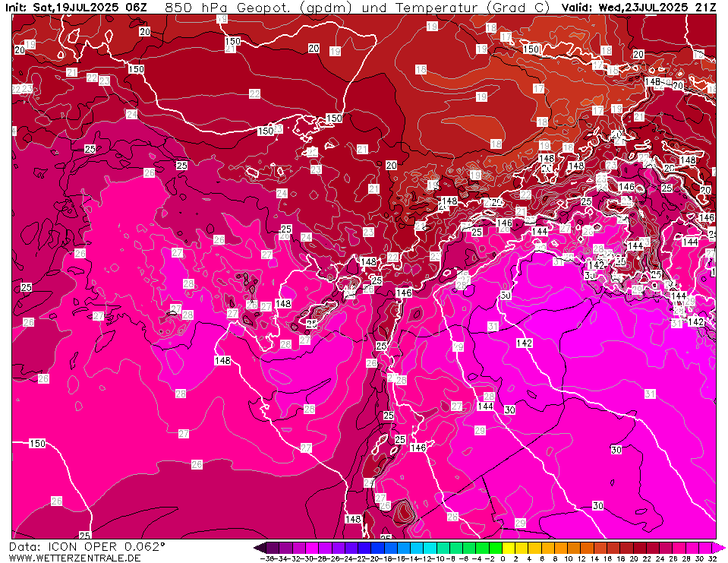This screenshot has width=728, height=563.
Task: Pick the bright green legend swatch left of 0
Action: click(496, 547)
